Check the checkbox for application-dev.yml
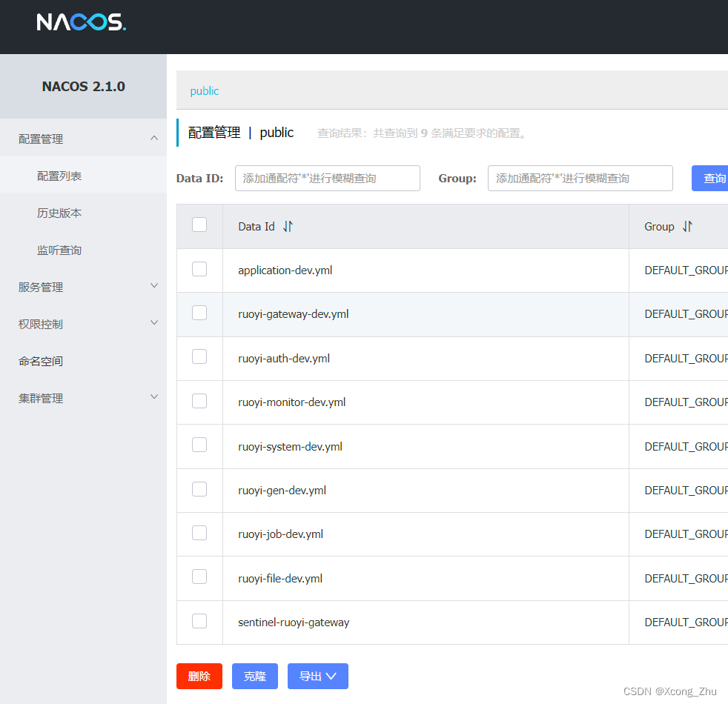 pos(199,269)
